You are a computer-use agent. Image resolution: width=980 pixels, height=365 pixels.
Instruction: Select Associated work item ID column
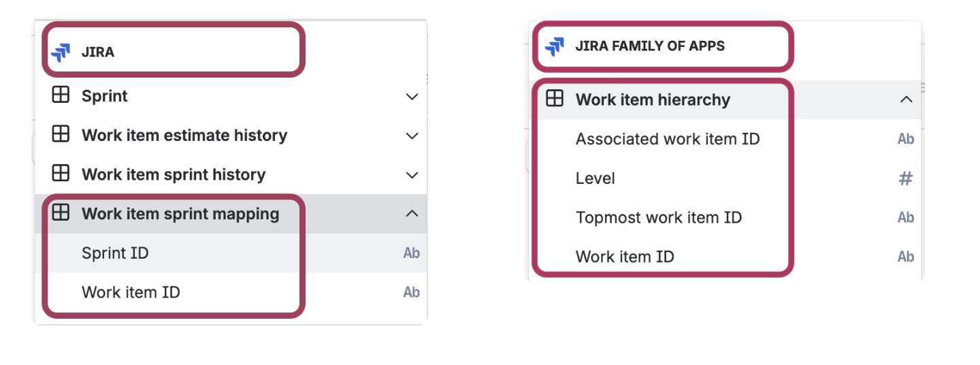point(725,140)
